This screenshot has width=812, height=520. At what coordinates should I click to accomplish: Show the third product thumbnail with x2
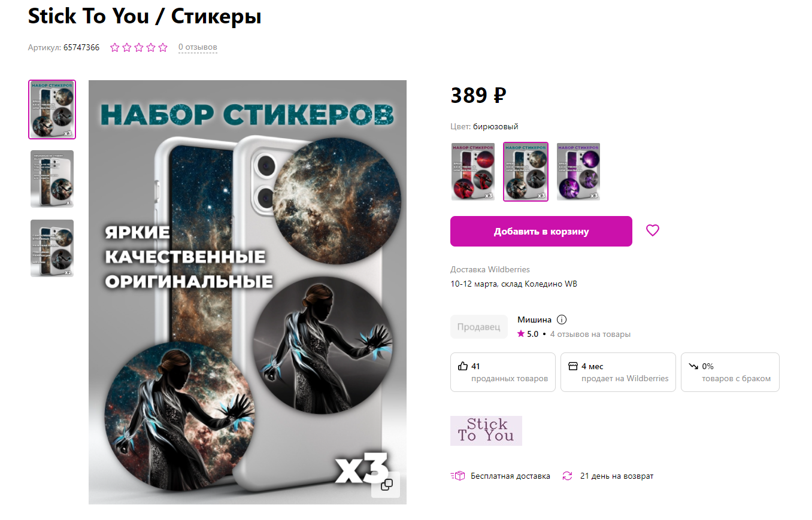[52, 248]
